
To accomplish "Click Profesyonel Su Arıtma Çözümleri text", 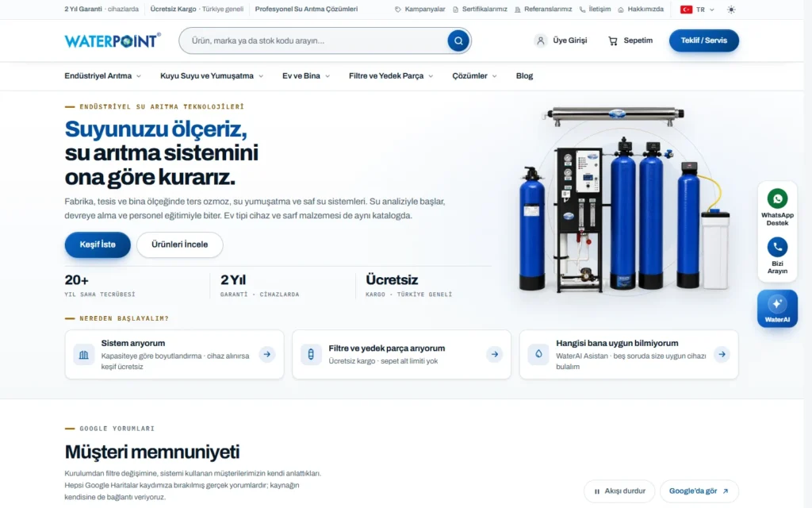I will (306, 10).
